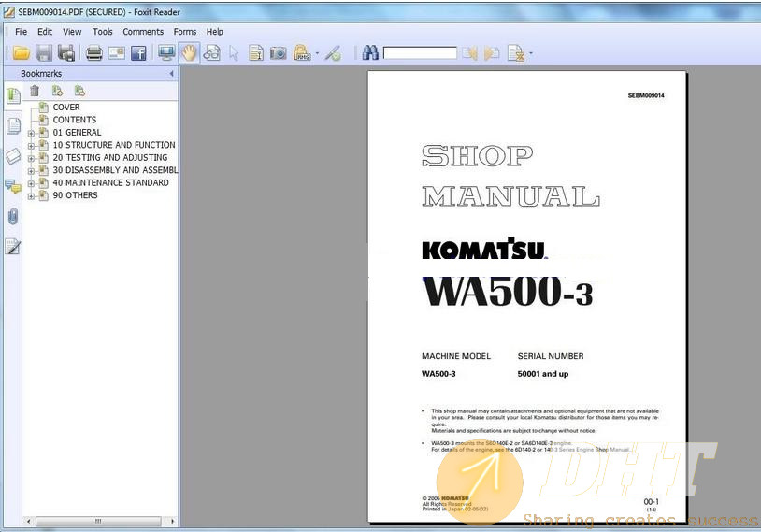This screenshot has height=532, width=761.
Task: Expand the 30 DISASSEMBLY AND ASSEMBLY node
Action: point(31,171)
